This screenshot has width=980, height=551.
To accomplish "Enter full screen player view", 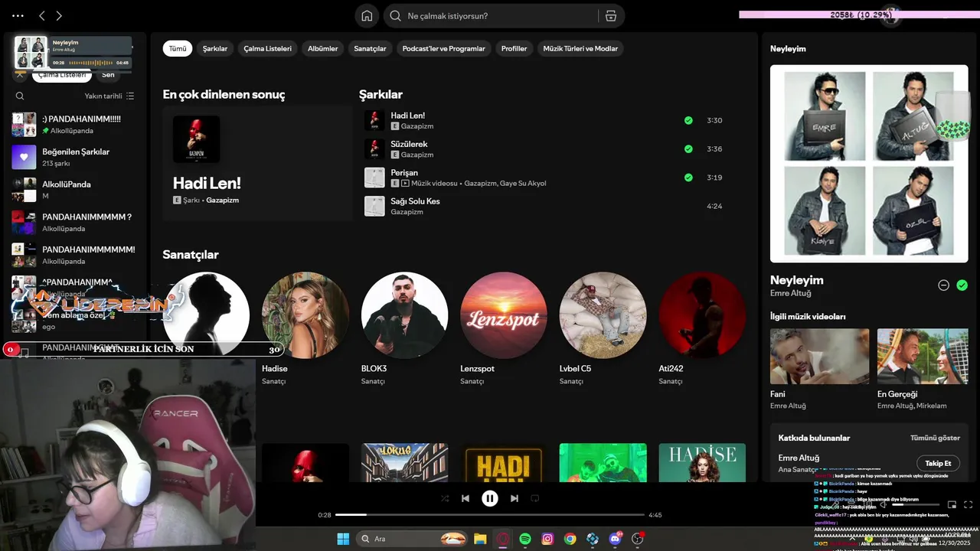I will (x=969, y=504).
